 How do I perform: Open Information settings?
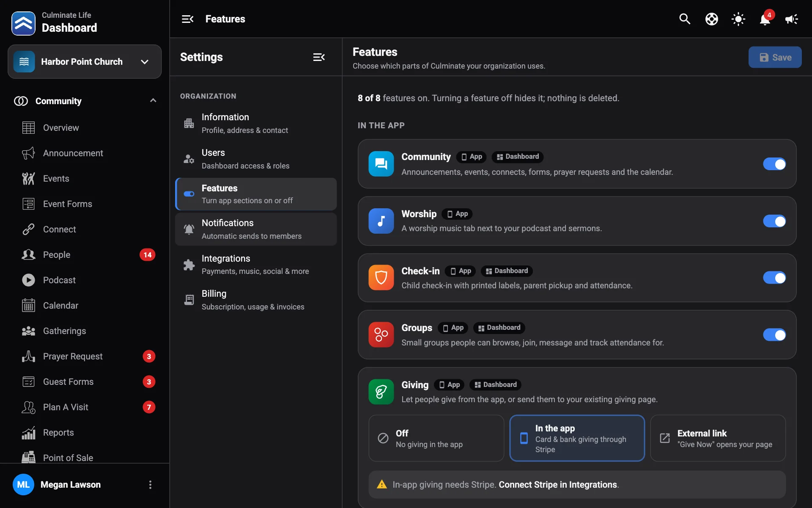[256, 123]
